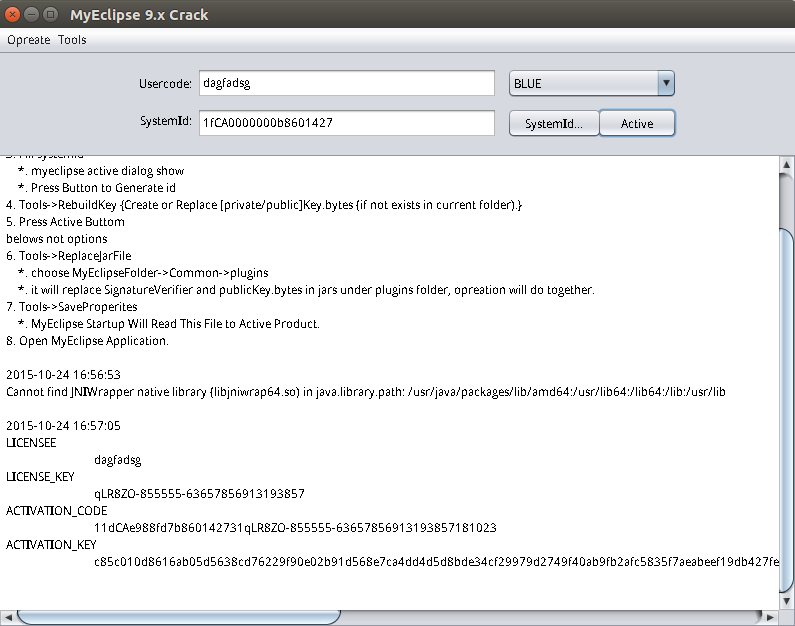Click the activation key value starting 'c85c010d'
795x626 pixels.
click(436, 562)
